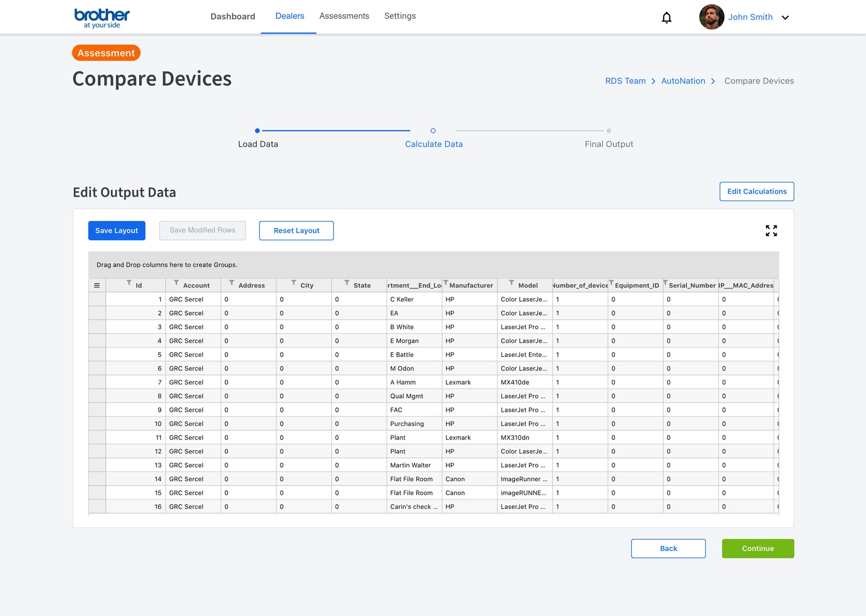
Task: Click the Calculate Data step label
Action: [x=434, y=144]
